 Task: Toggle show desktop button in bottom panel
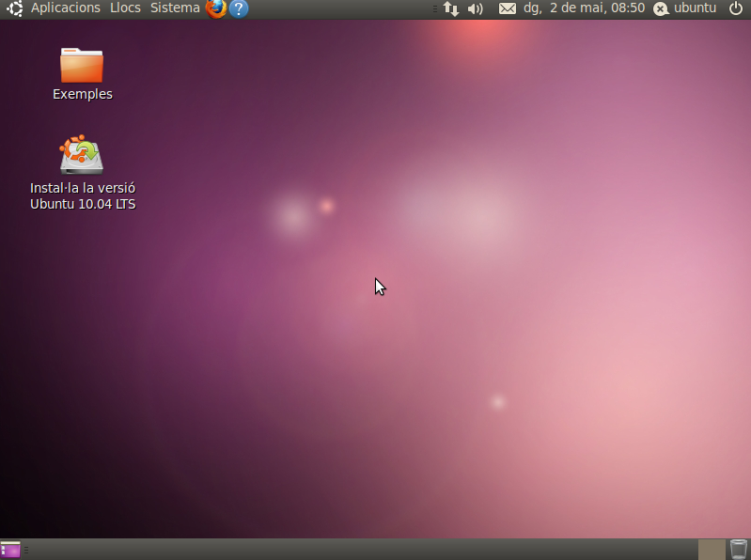(x=10, y=549)
